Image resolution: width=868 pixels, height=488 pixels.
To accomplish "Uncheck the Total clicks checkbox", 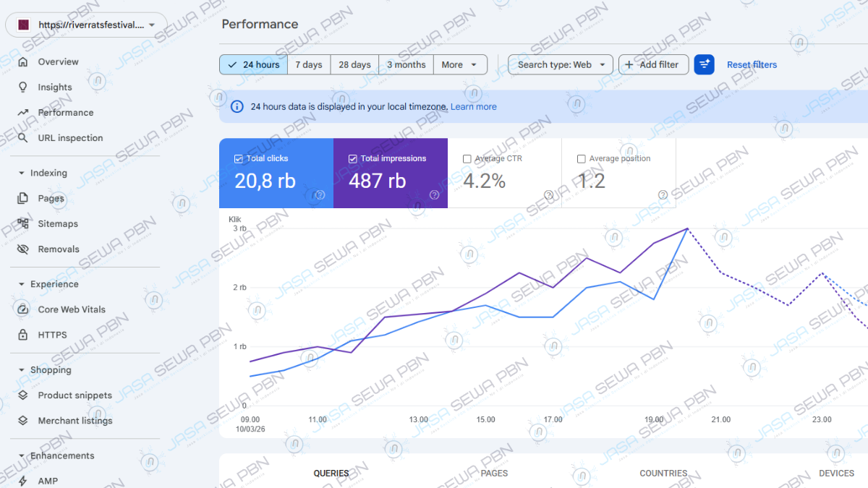I will tap(239, 159).
